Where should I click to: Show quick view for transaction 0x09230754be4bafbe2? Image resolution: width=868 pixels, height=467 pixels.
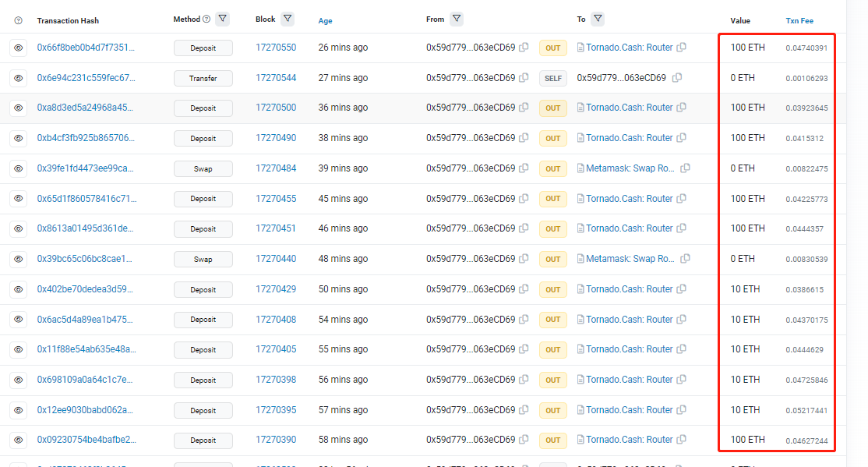pos(19,440)
